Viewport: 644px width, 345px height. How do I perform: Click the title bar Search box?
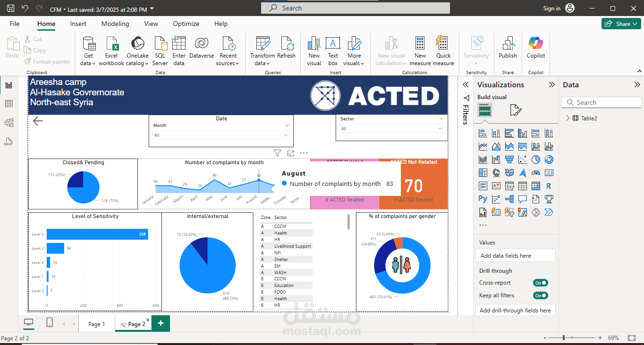tap(355, 8)
